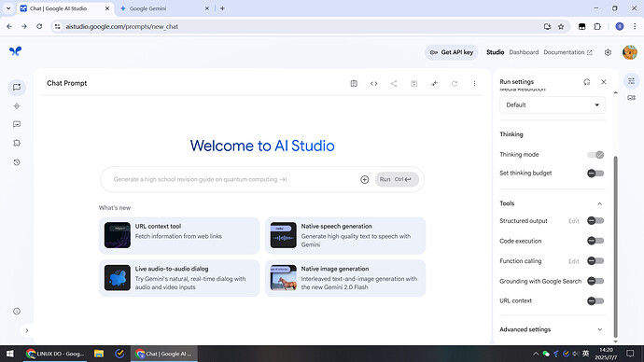Reset run settings to default icon
The image size is (644, 362).
(x=586, y=82)
